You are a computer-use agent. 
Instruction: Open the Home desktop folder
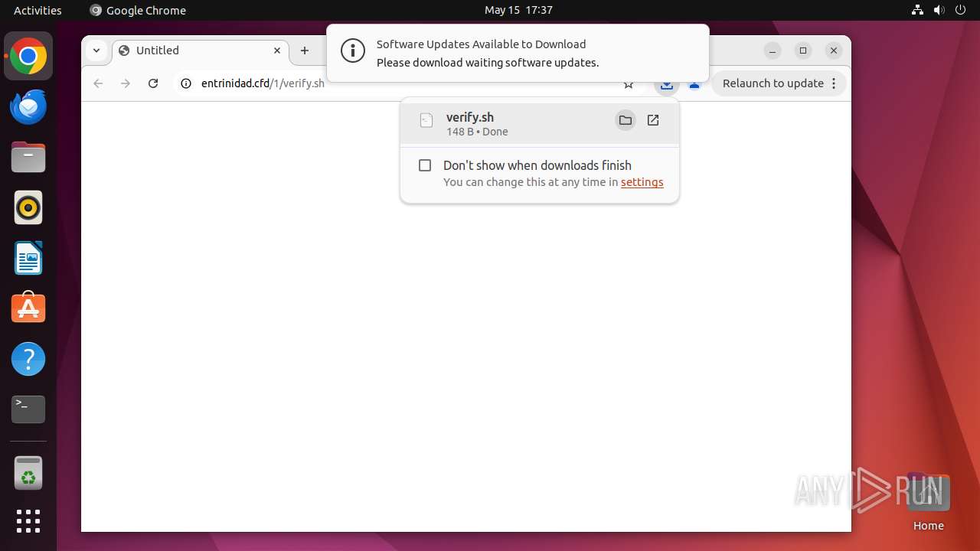coord(928,502)
